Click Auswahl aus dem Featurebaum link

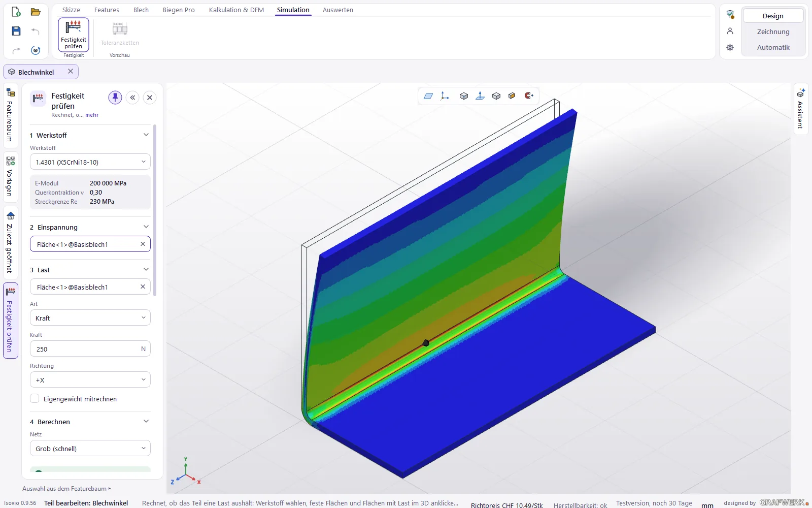(x=66, y=489)
